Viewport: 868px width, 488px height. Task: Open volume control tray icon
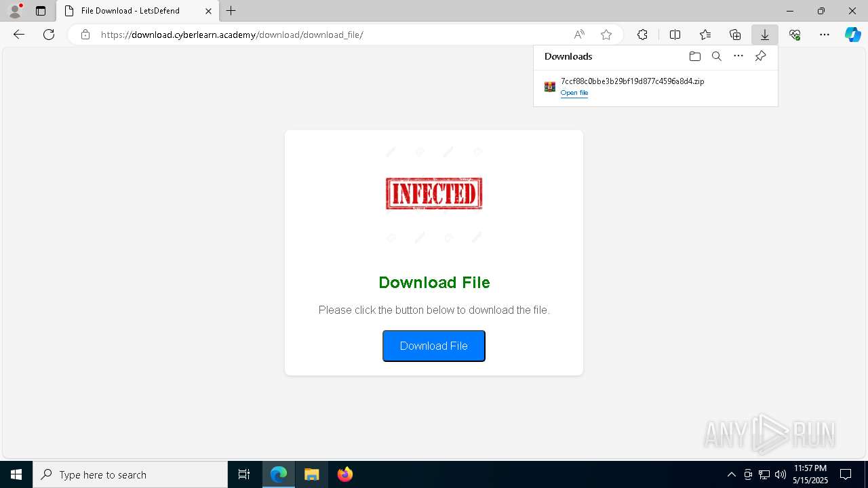pos(781,474)
